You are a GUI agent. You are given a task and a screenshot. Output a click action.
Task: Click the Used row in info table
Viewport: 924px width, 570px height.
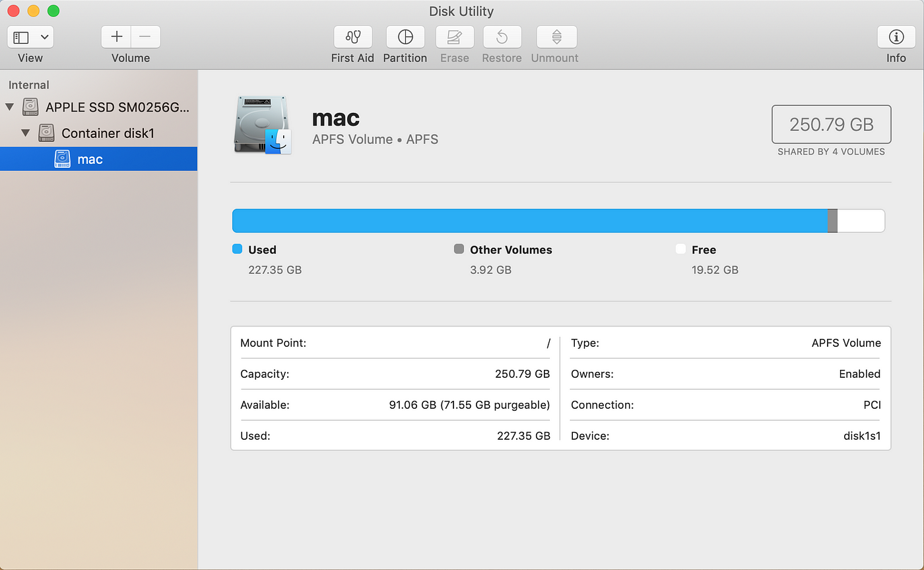[x=395, y=436]
